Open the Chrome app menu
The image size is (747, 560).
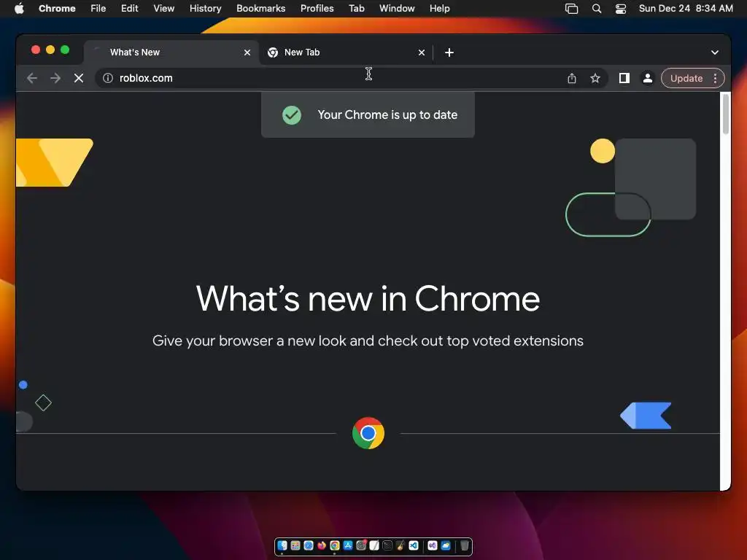(x=57, y=8)
